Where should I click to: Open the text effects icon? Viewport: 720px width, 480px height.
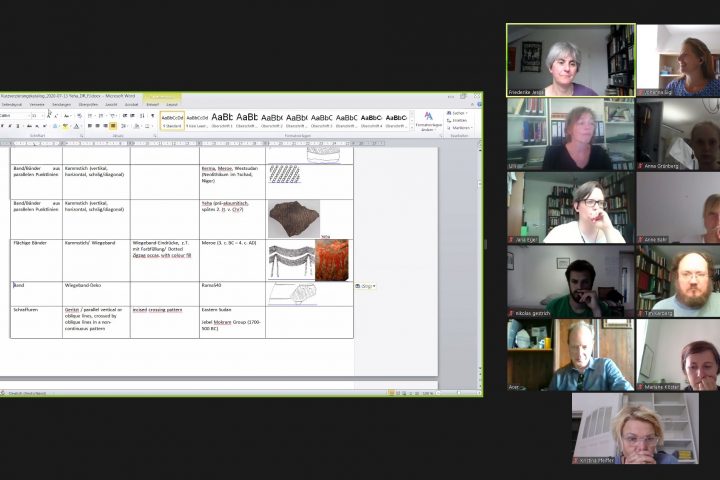[x=55, y=126]
